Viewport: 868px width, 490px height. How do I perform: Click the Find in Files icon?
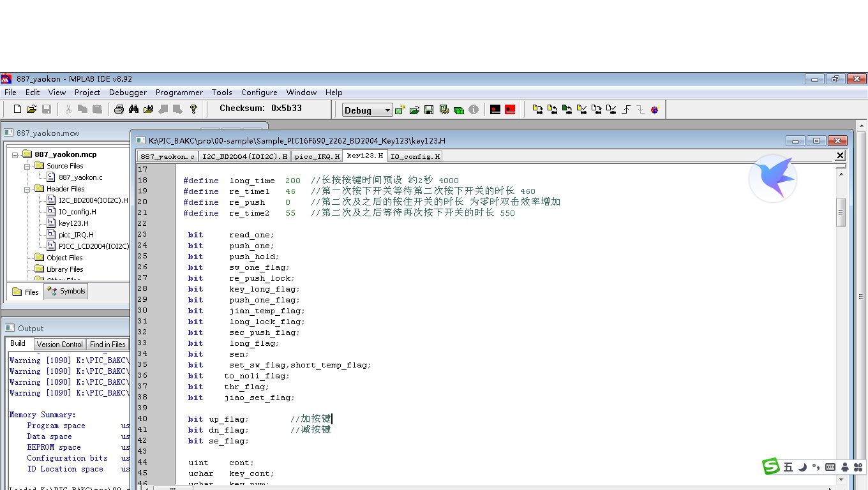coord(148,109)
